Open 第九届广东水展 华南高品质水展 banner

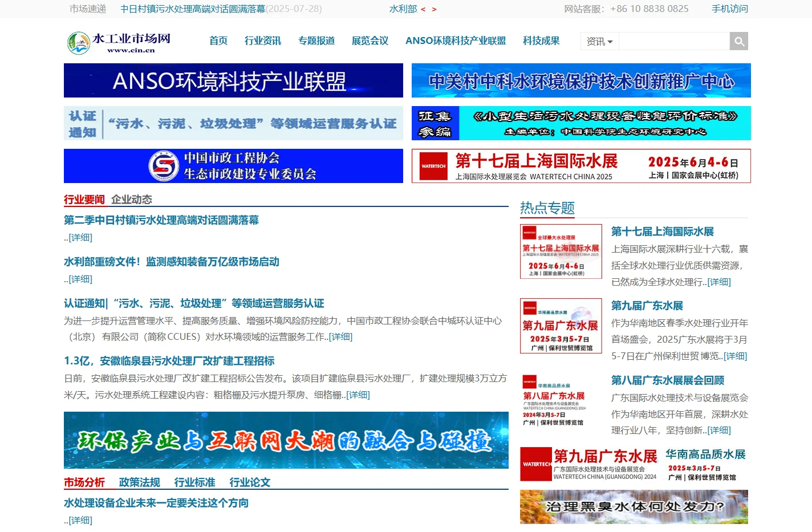tap(634, 464)
